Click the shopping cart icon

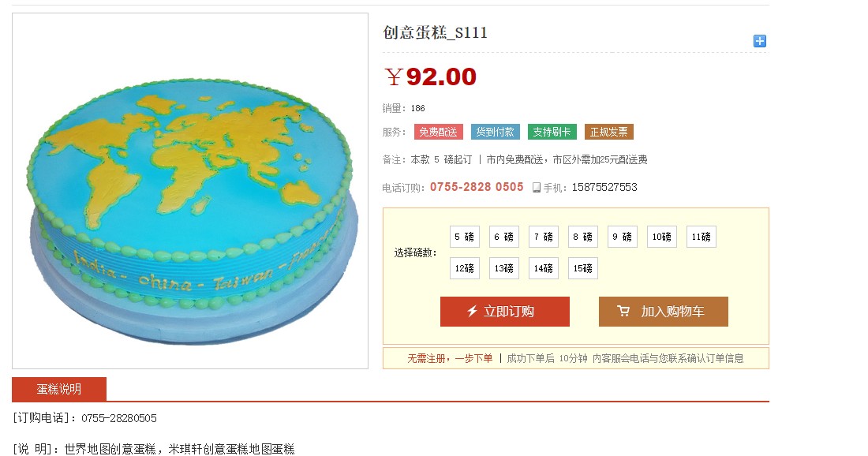(x=623, y=311)
